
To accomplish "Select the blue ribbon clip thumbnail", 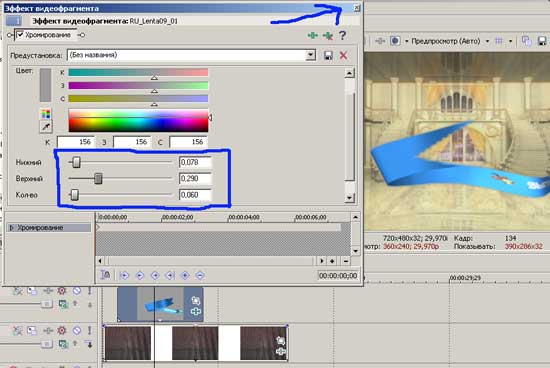I will click(x=160, y=304).
